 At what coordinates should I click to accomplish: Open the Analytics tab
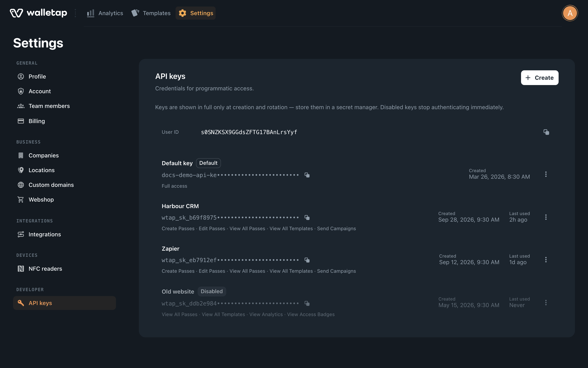tap(105, 13)
